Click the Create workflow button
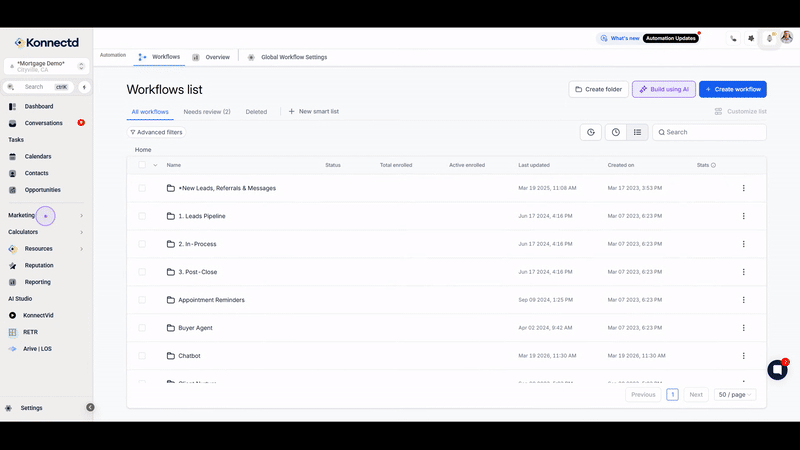This screenshot has width=800, height=450. [733, 89]
